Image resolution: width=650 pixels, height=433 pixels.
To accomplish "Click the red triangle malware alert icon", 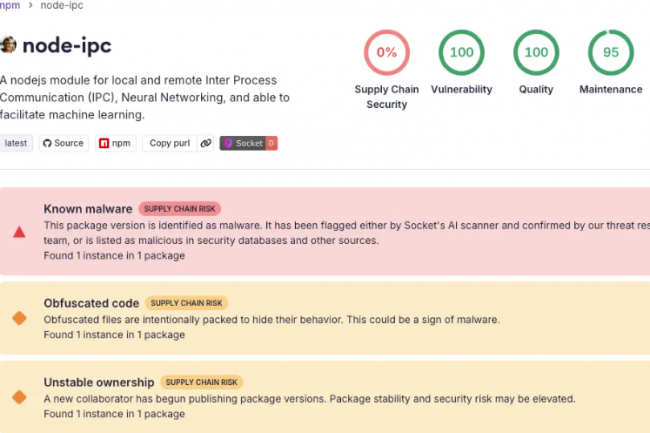I will click(x=19, y=232).
